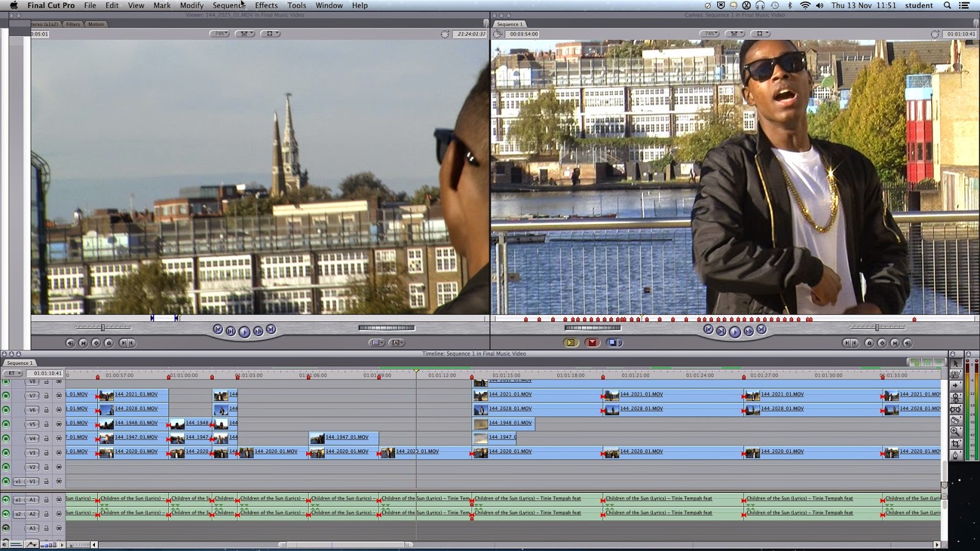Click Mark Clip button in Canvas
The height and width of the screenshot is (551, 980).
click(x=894, y=343)
